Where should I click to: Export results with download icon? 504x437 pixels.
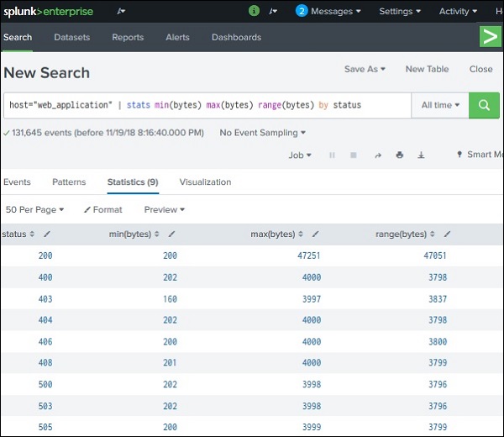tap(421, 155)
